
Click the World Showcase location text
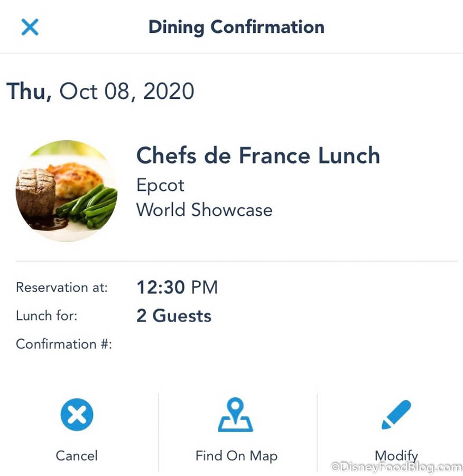(205, 210)
